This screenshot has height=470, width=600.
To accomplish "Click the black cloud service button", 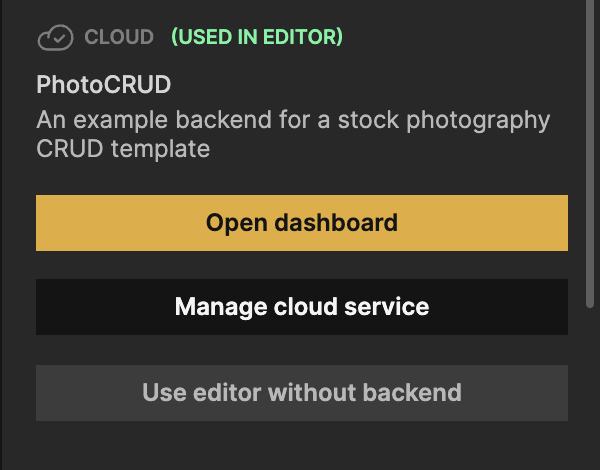I will pos(302,307).
